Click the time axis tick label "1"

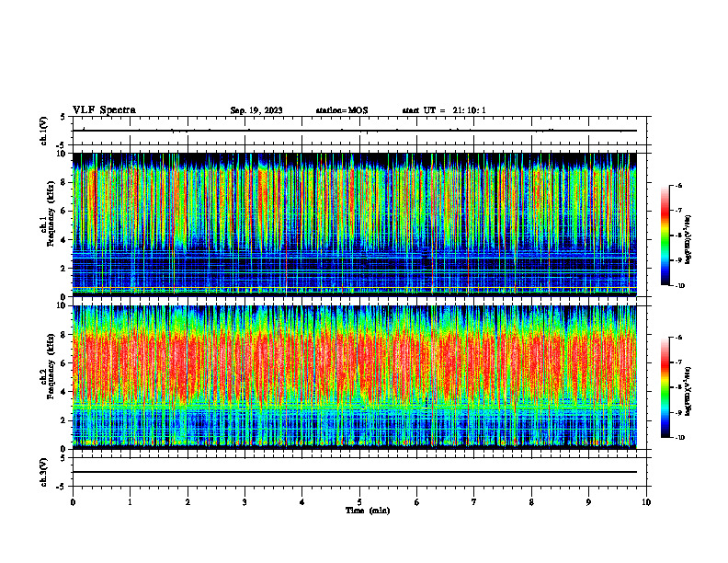tap(130, 502)
